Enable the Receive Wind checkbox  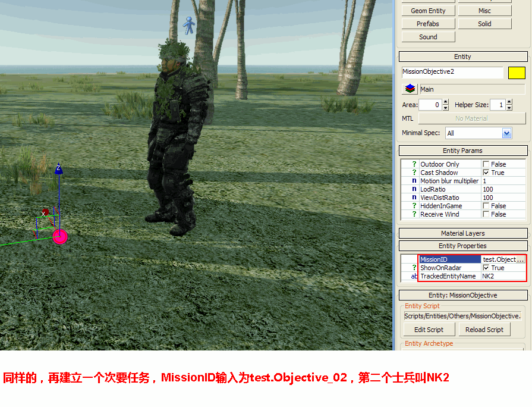[x=486, y=214]
